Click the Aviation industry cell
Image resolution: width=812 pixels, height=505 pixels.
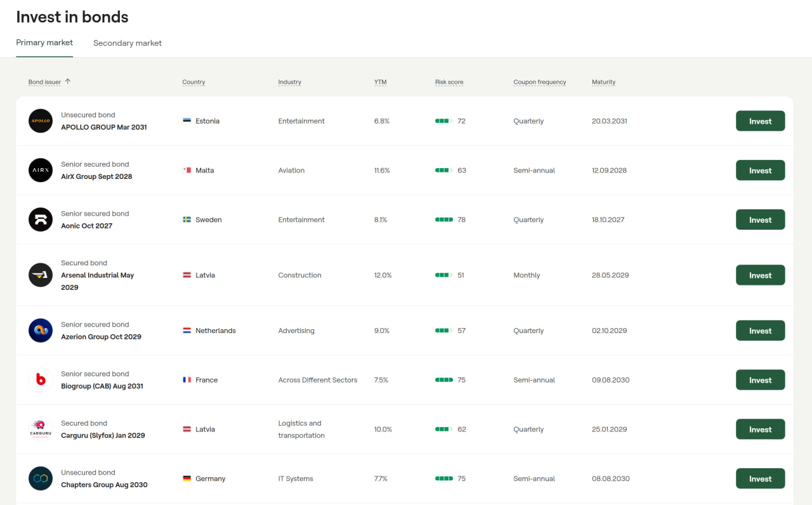tap(291, 170)
